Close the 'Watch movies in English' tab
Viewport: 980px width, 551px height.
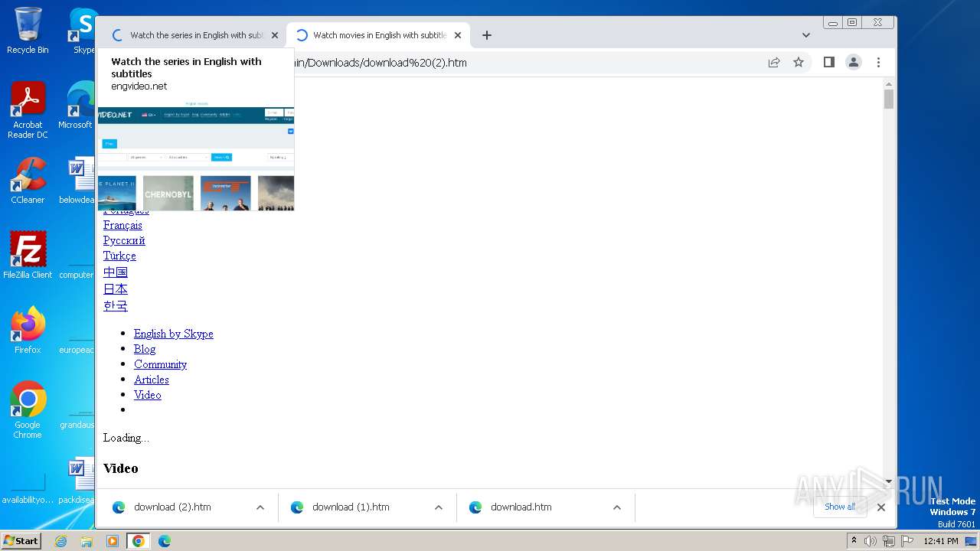(458, 35)
